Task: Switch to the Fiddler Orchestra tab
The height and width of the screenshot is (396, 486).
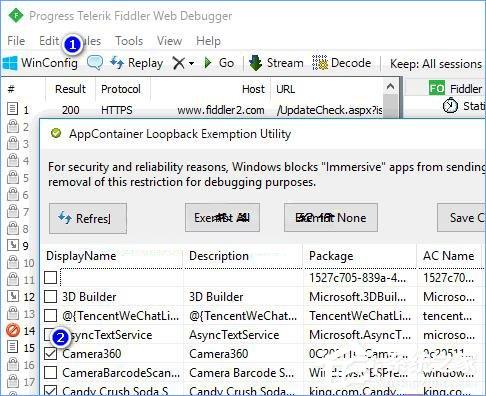Action: 456,89
